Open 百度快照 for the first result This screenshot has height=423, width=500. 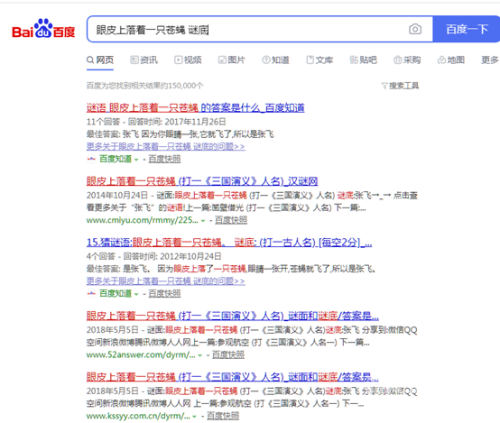(x=164, y=159)
